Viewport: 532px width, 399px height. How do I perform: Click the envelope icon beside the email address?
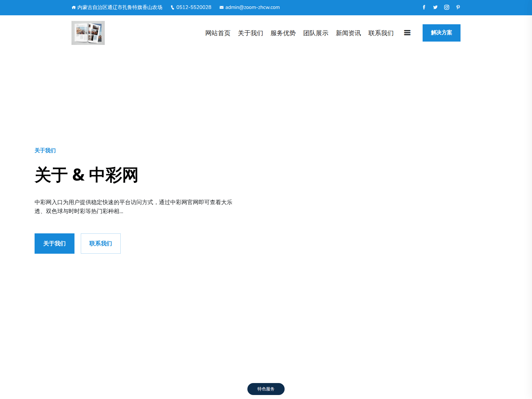(x=221, y=7)
